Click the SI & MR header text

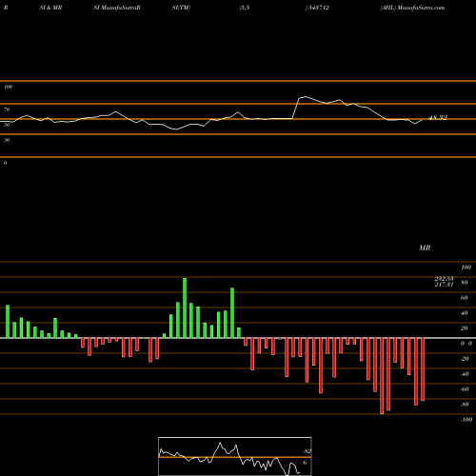(x=50, y=8)
